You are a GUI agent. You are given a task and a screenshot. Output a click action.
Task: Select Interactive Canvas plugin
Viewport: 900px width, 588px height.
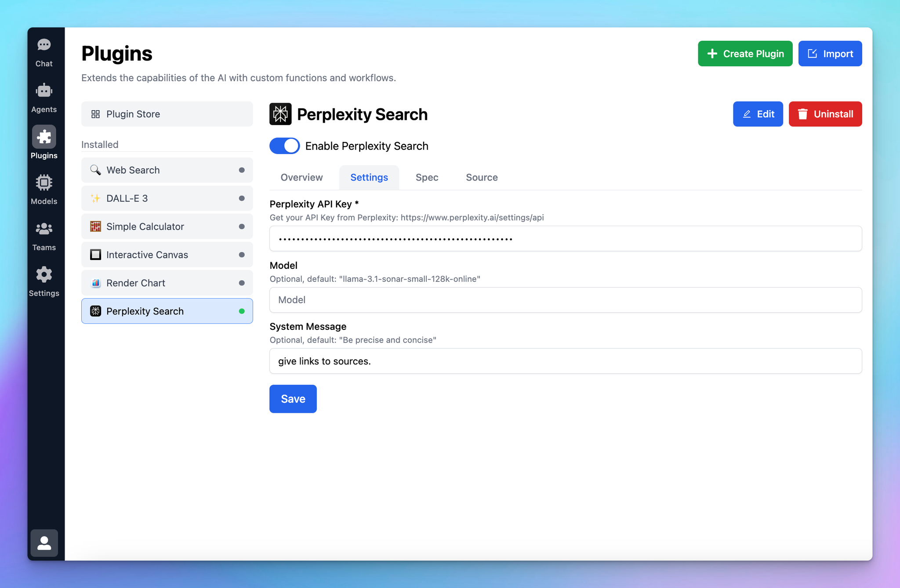[167, 255]
